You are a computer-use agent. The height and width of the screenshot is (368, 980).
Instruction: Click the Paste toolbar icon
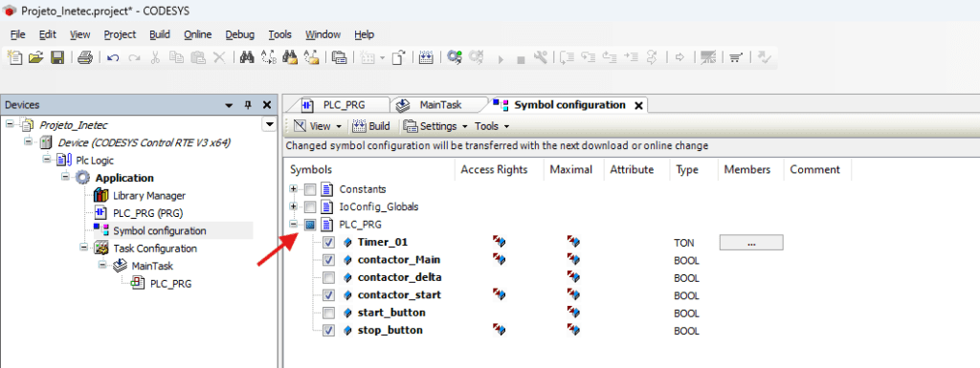pyautogui.click(x=198, y=57)
